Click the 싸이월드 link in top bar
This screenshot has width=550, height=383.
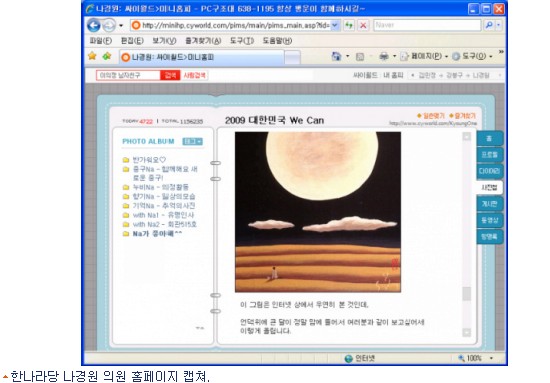coord(365,75)
